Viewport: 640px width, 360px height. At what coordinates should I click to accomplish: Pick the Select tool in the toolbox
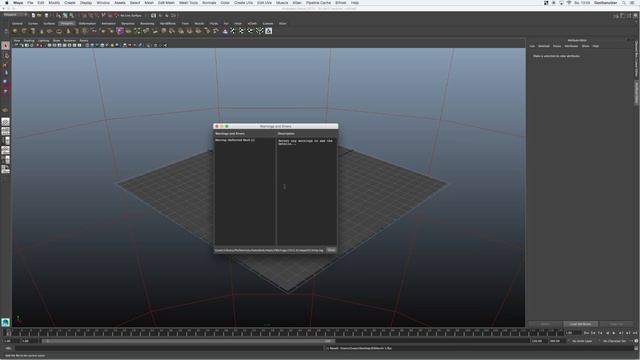tap(5, 46)
